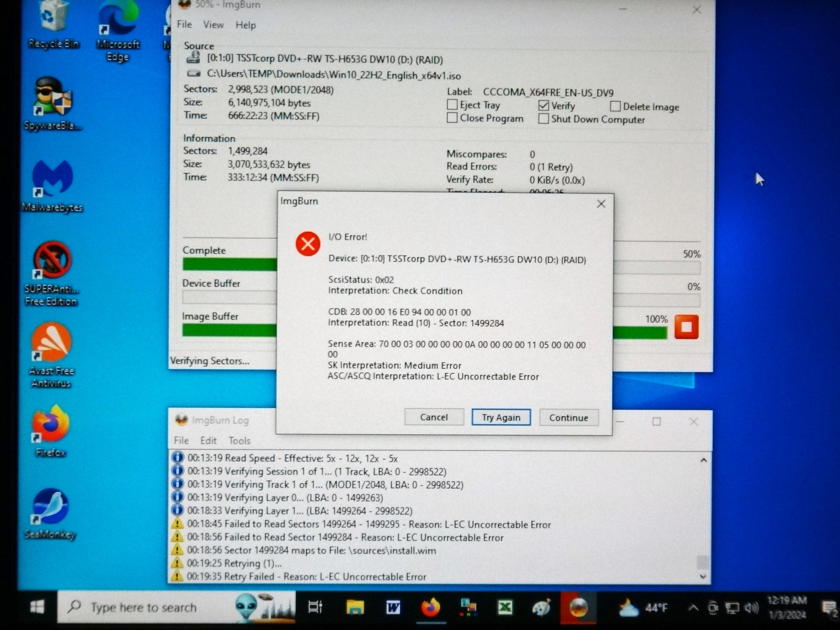Open File Explorer from taskbar
This screenshot has width=840, height=630.
click(355, 607)
